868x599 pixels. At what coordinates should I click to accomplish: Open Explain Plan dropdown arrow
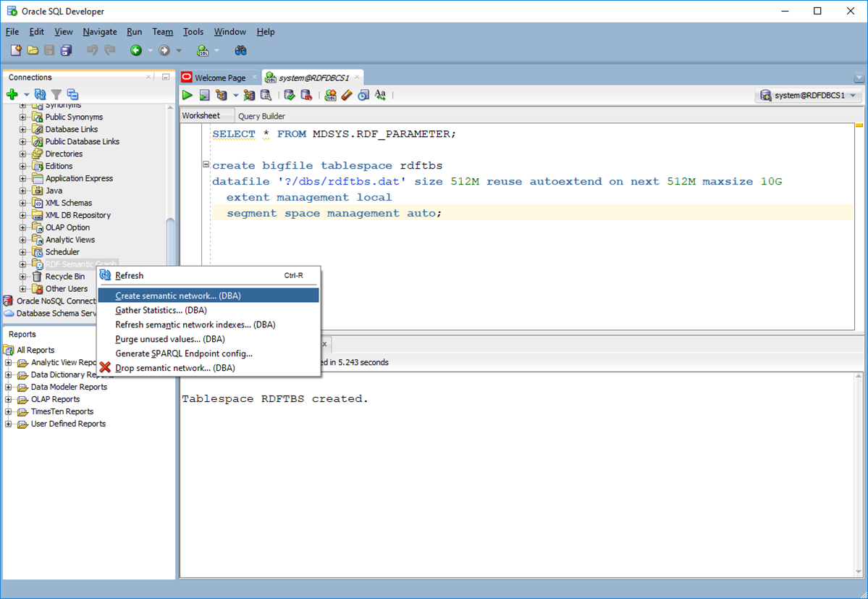[x=235, y=95]
